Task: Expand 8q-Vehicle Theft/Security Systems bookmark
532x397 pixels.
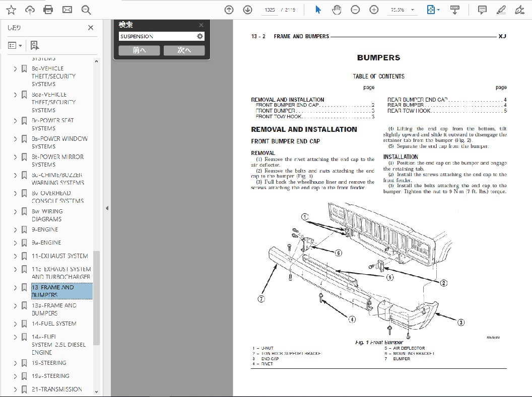Action: tap(15, 69)
